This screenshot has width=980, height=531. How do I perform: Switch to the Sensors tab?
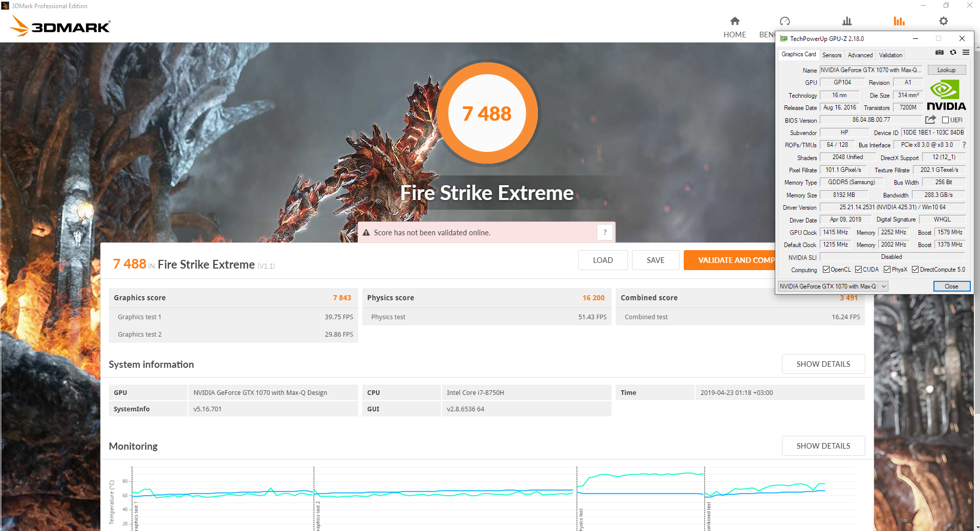pos(832,55)
